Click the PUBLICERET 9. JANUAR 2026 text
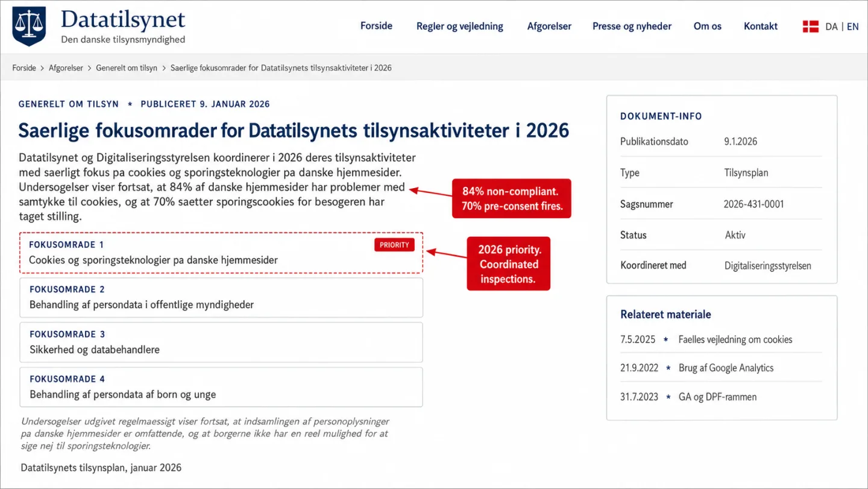The width and height of the screenshot is (868, 489). pyautogui.click(x=205, y=104)
